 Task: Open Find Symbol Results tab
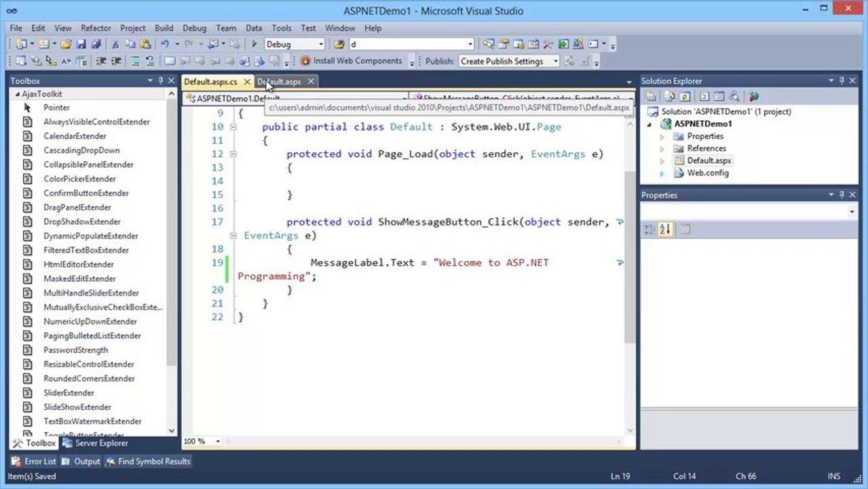coord(148,461)
